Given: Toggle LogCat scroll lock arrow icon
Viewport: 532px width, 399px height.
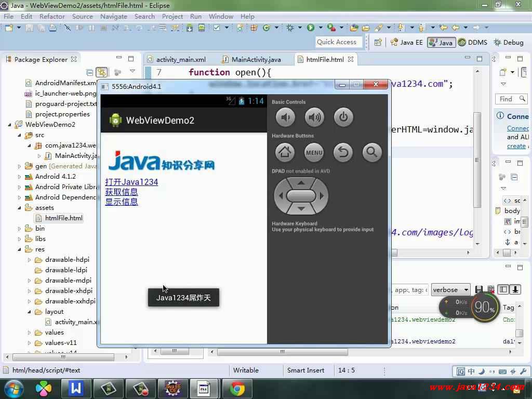Looking at the screenshot, I should (x=515, y=289).
